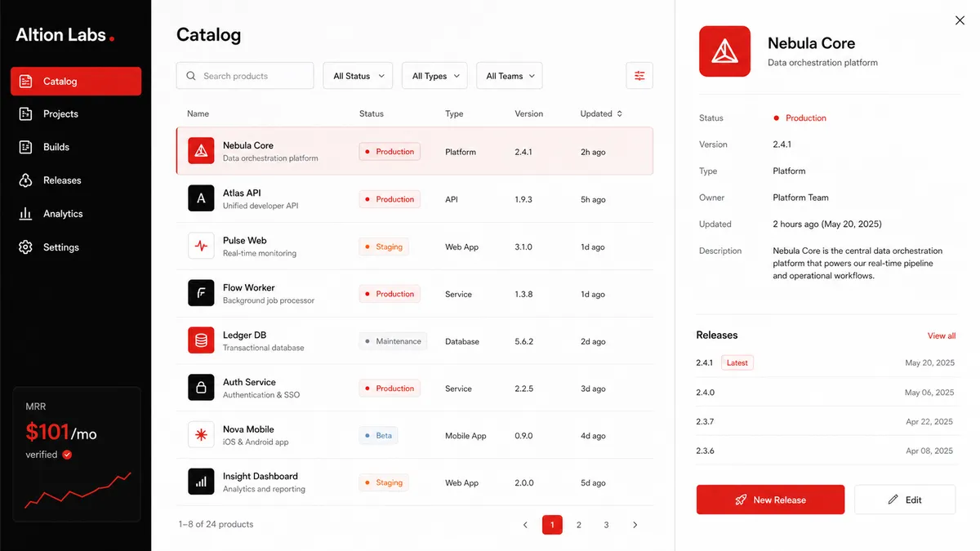Click the Production badge for Atlas API
The width and height of the screenshot is (980, 551).
click(390, 199)
